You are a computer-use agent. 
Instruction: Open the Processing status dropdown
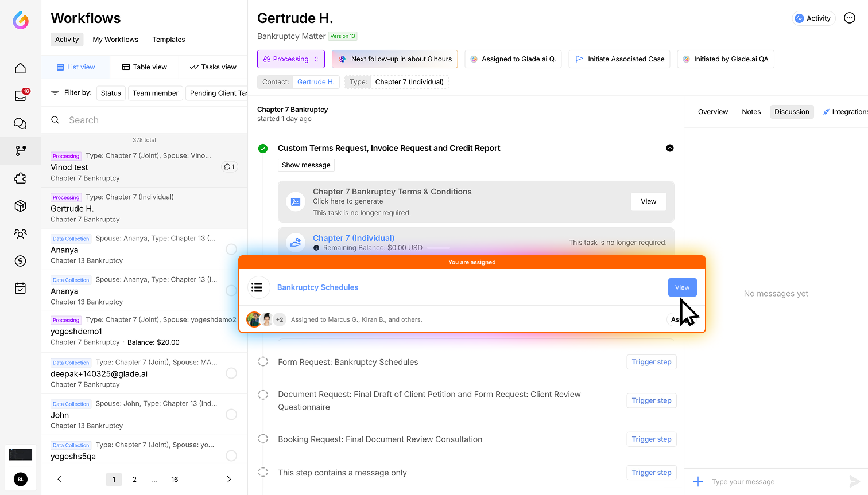pyautogui.click(x=291, y=59)
